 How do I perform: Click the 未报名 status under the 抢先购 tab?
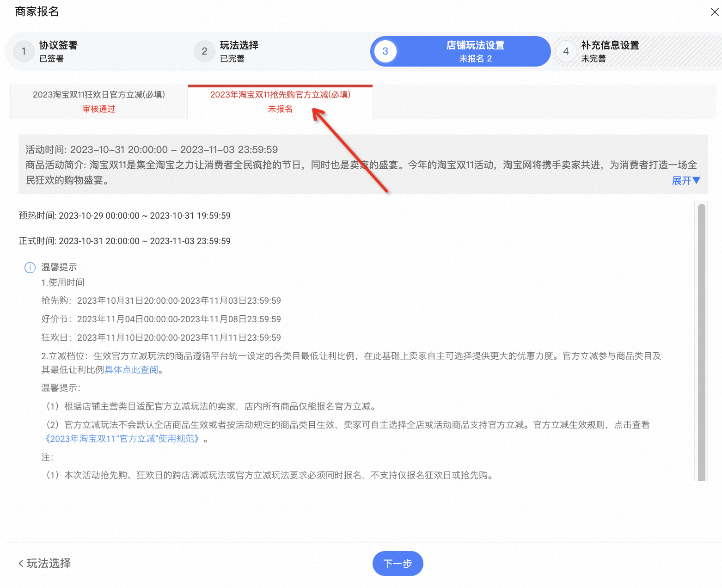280,109
